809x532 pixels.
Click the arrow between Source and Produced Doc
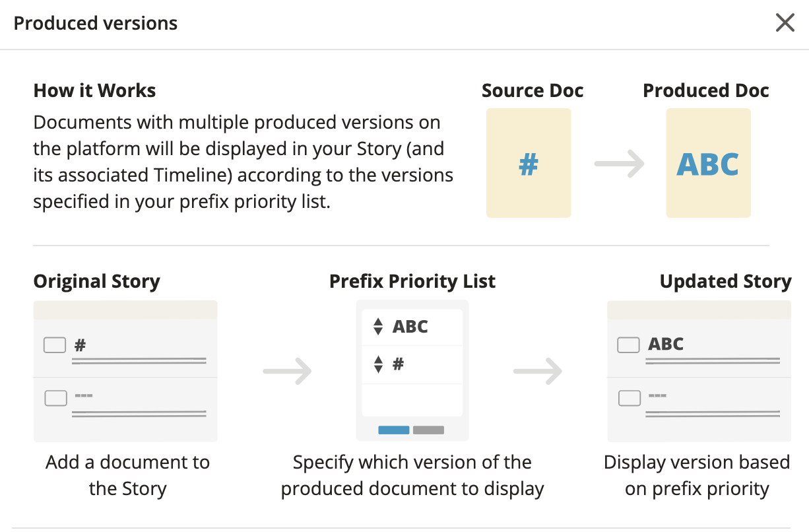[619, 162]
